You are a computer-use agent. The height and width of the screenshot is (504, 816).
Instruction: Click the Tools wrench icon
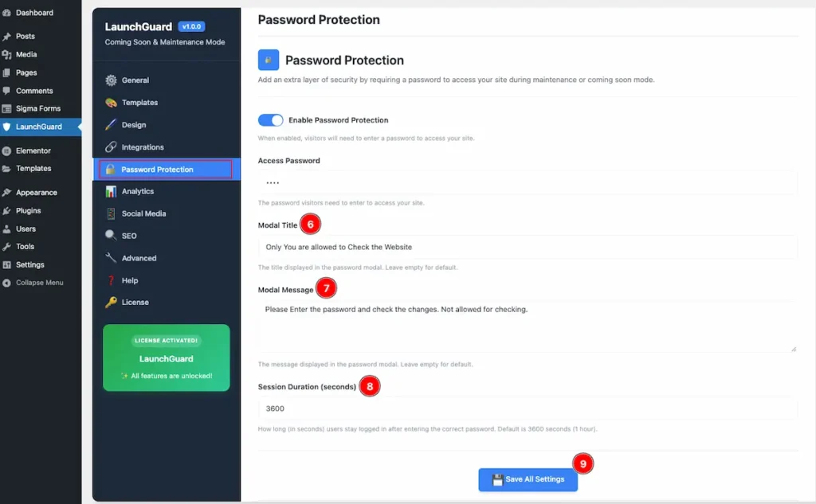(6, 247)
